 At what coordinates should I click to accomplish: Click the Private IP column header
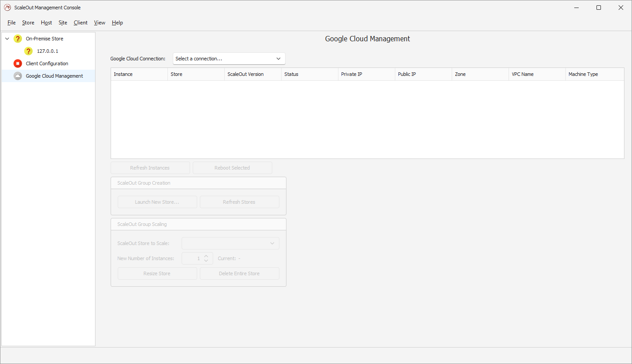click(366, 74)
